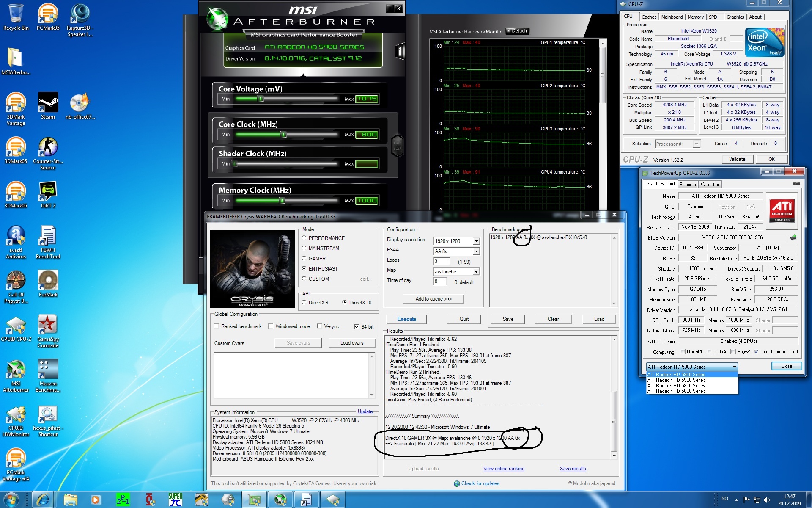812x508 pixels.
Task: Click the GPU-Z screenshot camera icon
Action: [x=796, y=184]
